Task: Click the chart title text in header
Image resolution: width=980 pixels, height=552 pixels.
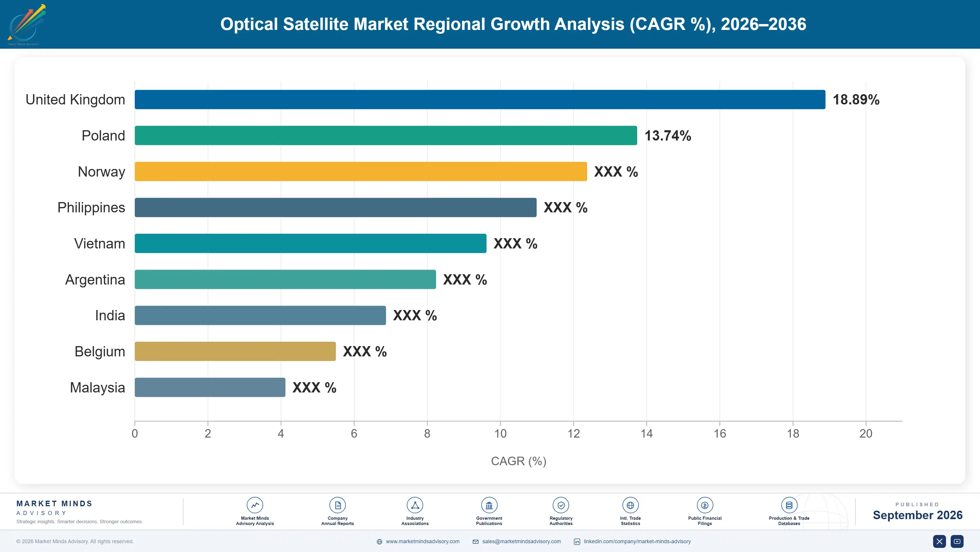Action: pos(513,24)
